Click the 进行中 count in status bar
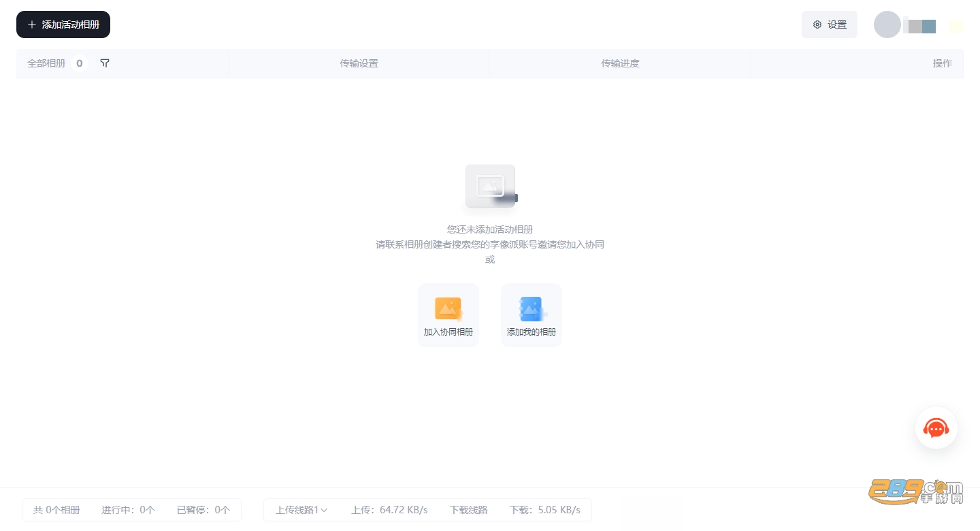 [129, 510]
